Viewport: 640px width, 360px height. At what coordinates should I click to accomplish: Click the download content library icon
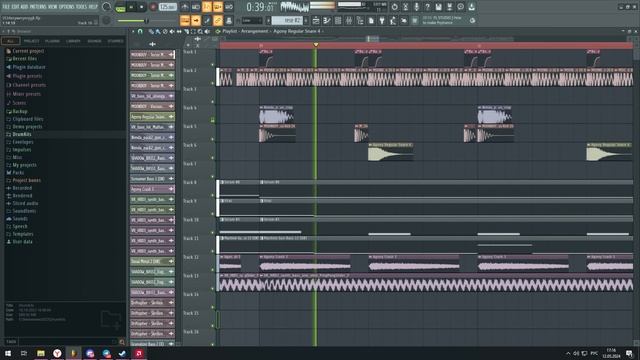pyautogui.click(x=471, y=7)
